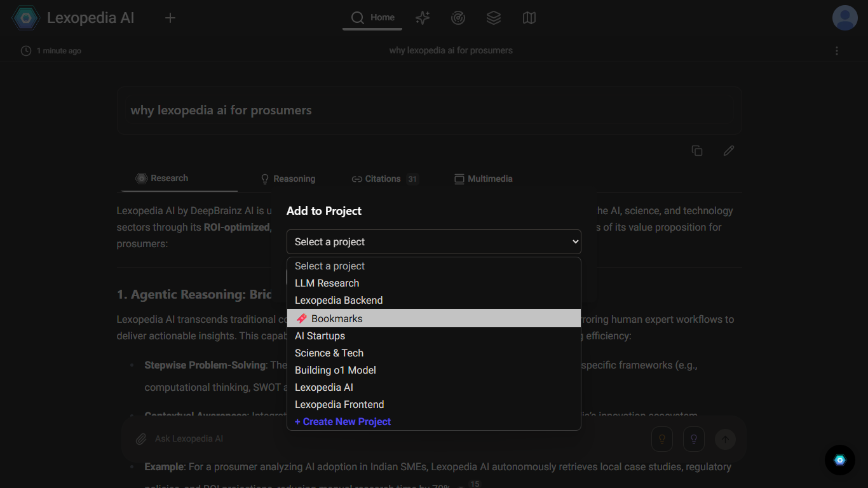Select Lexopedia Frontend from project list

point(434,405)
